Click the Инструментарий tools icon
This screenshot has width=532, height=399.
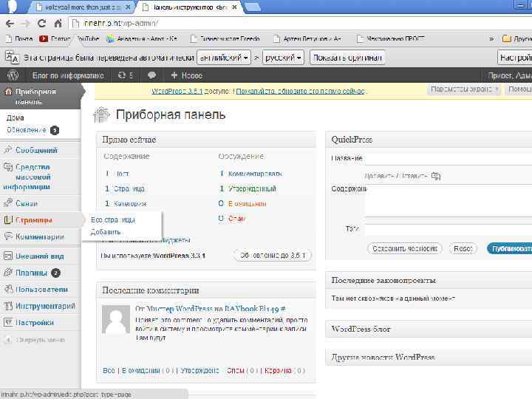click(x=8, y=306)
